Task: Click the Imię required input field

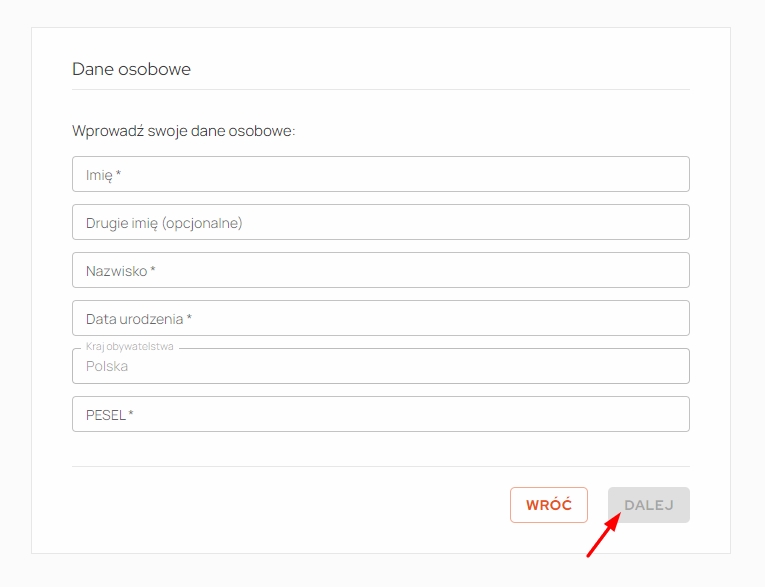Action: click(381, 174)
